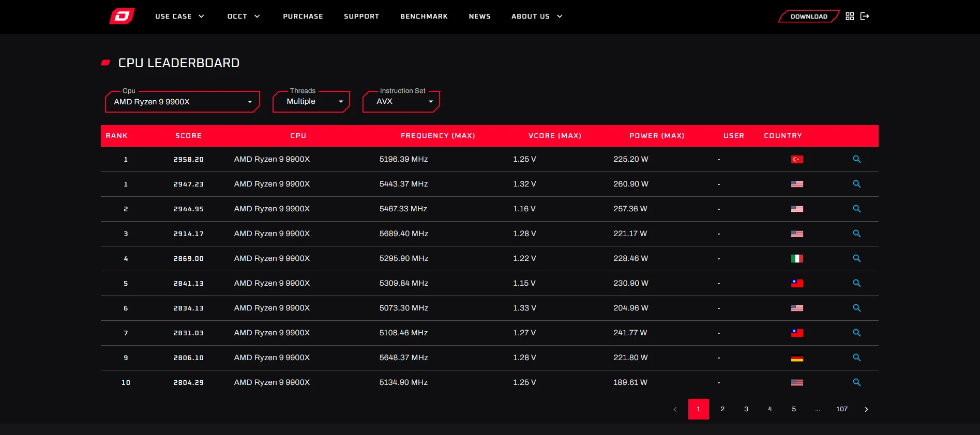Viewport: 980px width, 435px height.
Task: Inspect the 2944.95 score entry magnifier
Action: 857,209
